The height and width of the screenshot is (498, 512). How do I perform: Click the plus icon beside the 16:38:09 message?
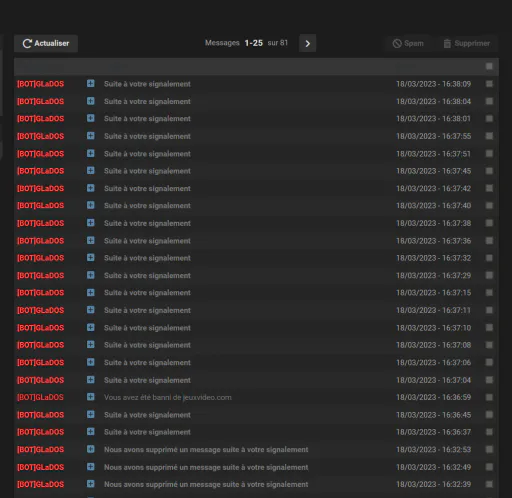[90, 83]
